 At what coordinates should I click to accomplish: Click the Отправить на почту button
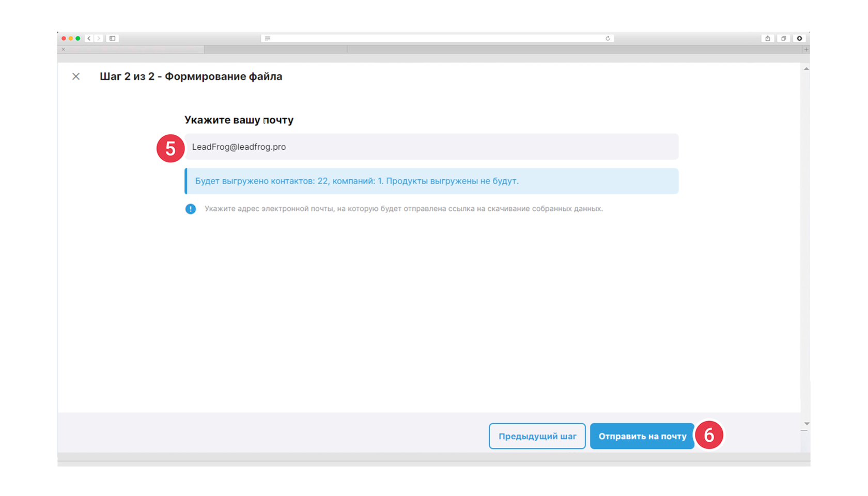(642, 436)
